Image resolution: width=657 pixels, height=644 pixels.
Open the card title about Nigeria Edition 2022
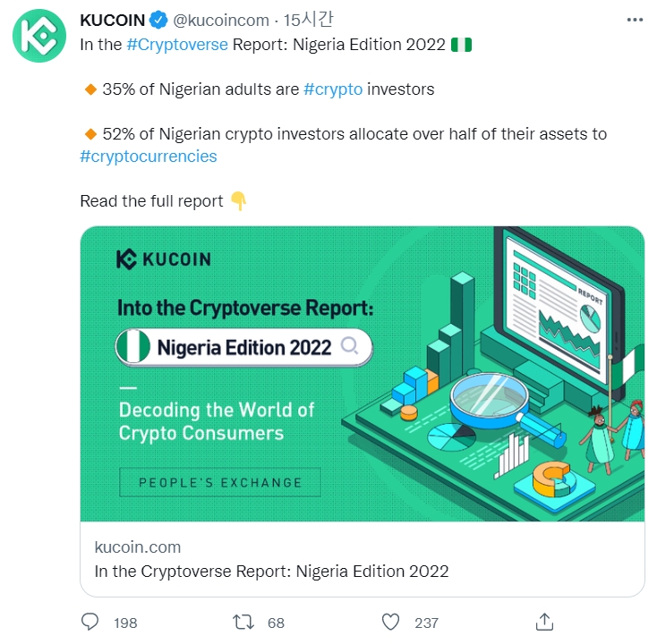pos(271,571)
